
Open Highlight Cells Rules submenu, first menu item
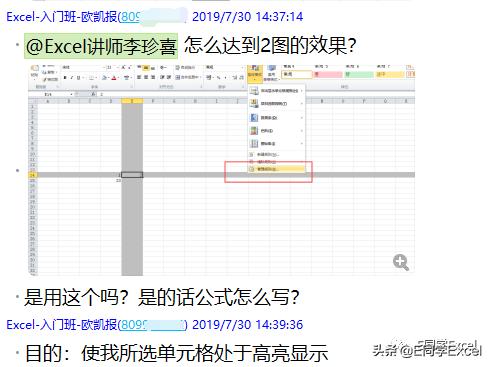277,91
